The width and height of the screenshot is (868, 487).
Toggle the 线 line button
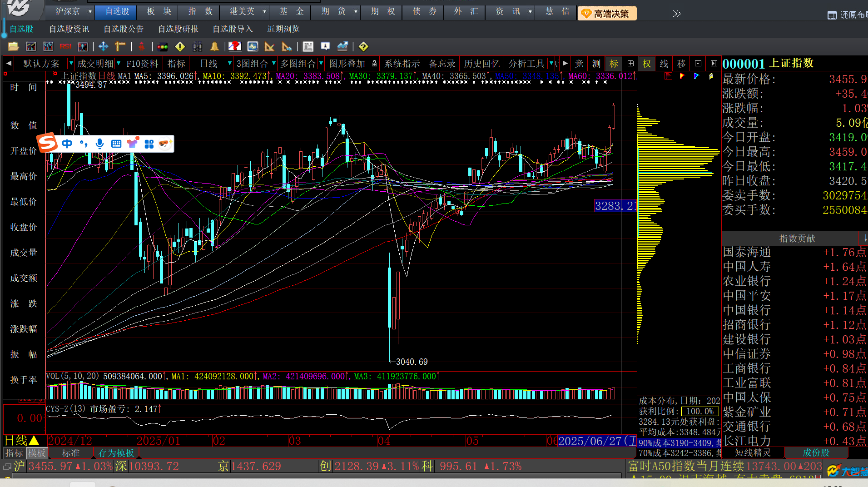pyautogui.click(x=664, y=64)
